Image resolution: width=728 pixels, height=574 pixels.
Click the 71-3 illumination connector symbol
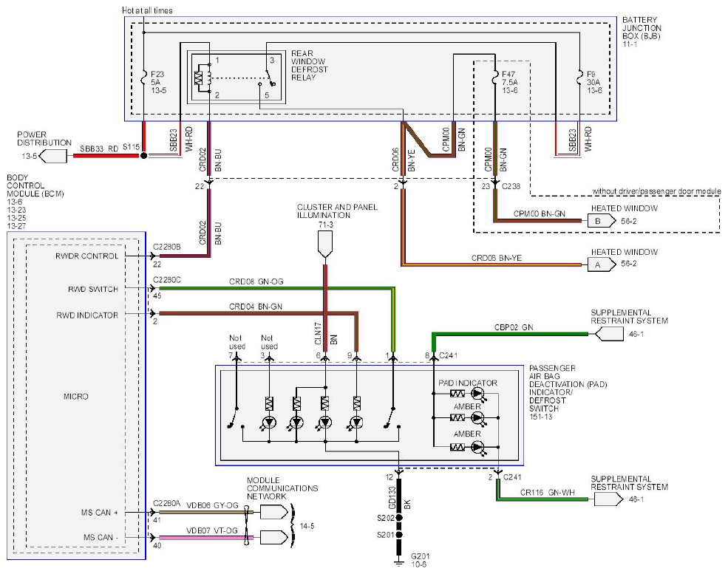325,245
